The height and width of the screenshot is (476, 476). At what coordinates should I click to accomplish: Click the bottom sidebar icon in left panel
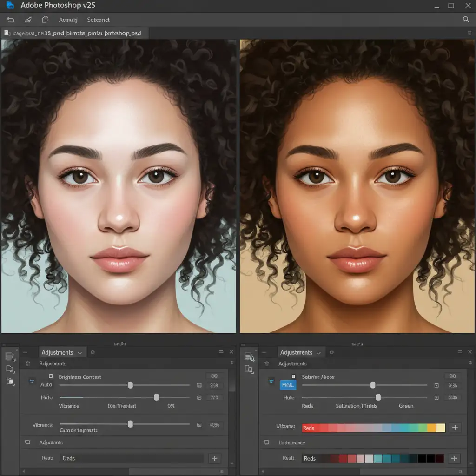[x=10, y=382]
